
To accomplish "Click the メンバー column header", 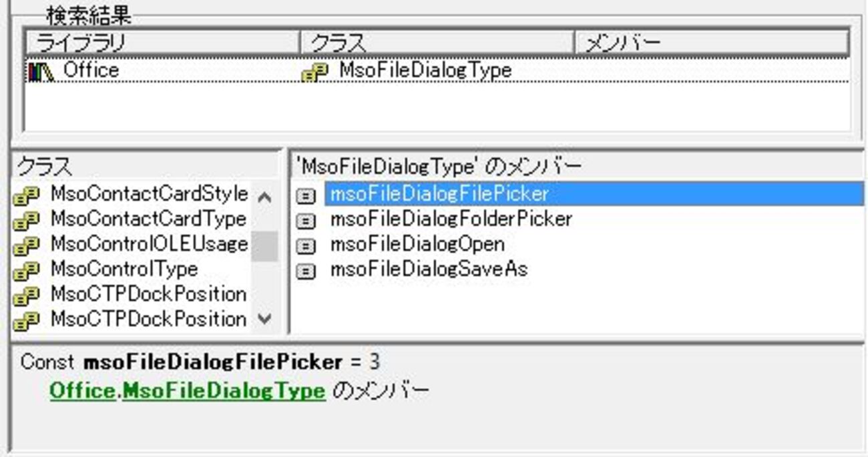I will coord(712,43).
